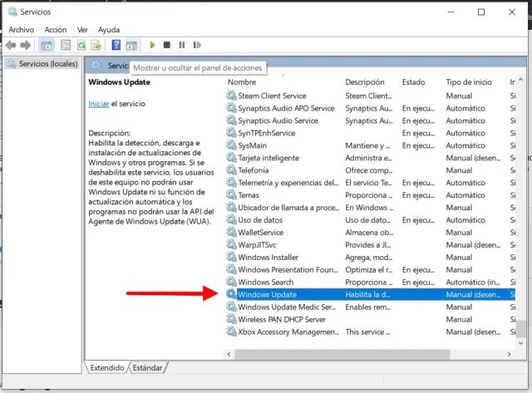Click the vertical scrollbar up arrow
The image size is (532, 393).
pos(521,80)
